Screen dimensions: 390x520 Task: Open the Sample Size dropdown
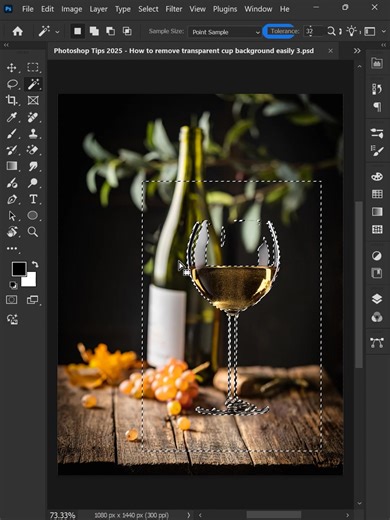[x=225, y=32]
